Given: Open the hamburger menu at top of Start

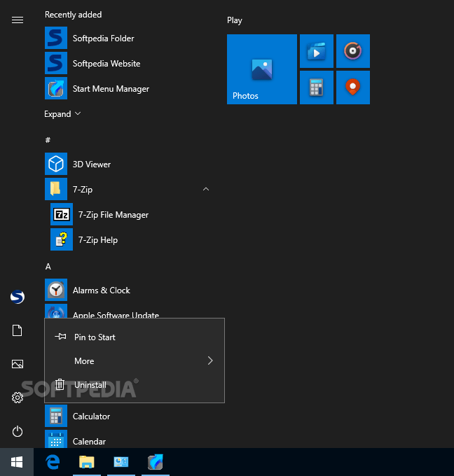Looking at the screenshot, I should tap(18, 20).
